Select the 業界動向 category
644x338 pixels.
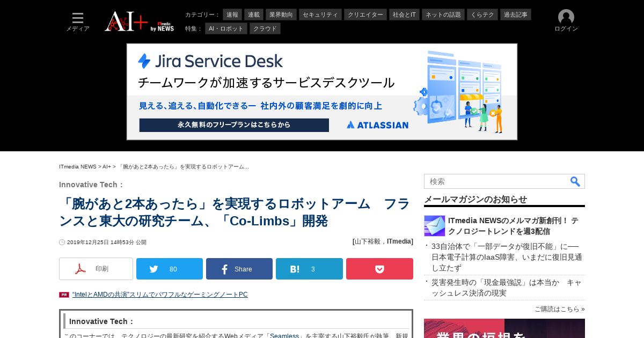click(x=281, y=14)
